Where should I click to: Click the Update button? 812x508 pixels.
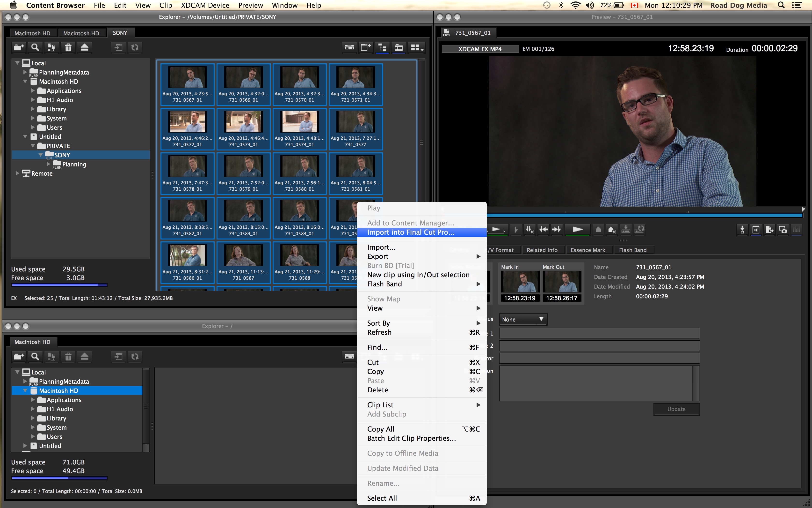(676, 409)
